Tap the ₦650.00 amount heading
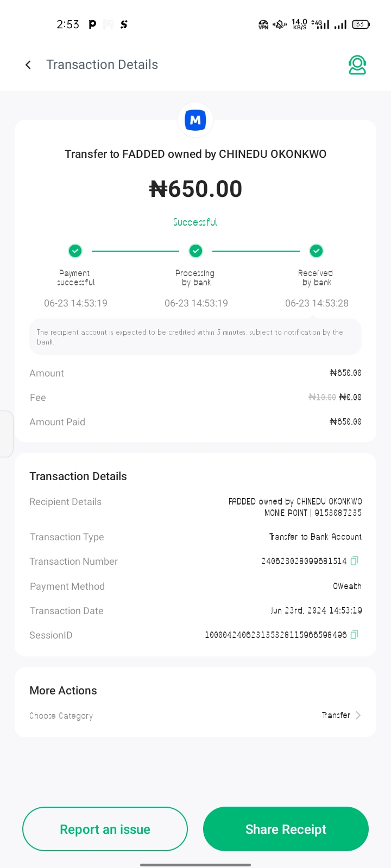The image size is (391, 868). click(195, 189)
